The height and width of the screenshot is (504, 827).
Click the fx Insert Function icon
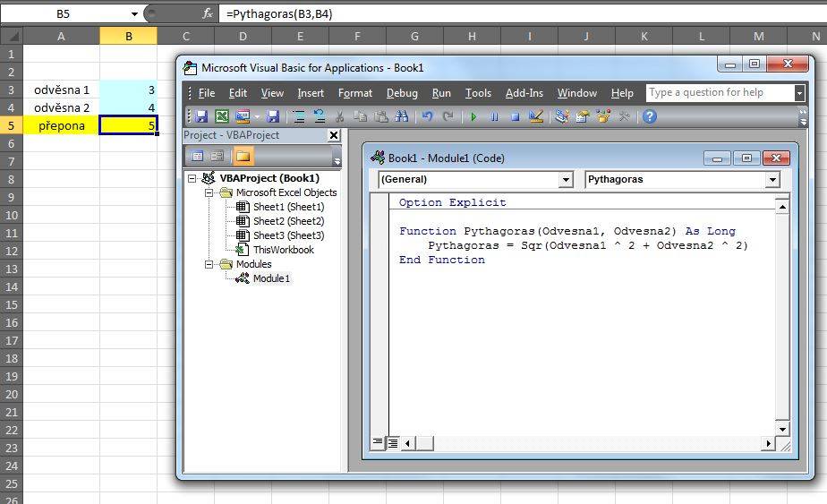coord(208,13)
